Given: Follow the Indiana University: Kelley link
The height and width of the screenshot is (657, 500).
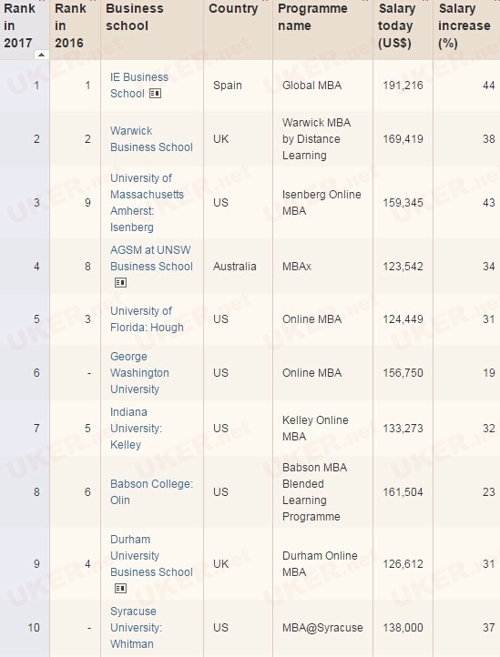Looking at the screenshot, I should pos(136,428).
